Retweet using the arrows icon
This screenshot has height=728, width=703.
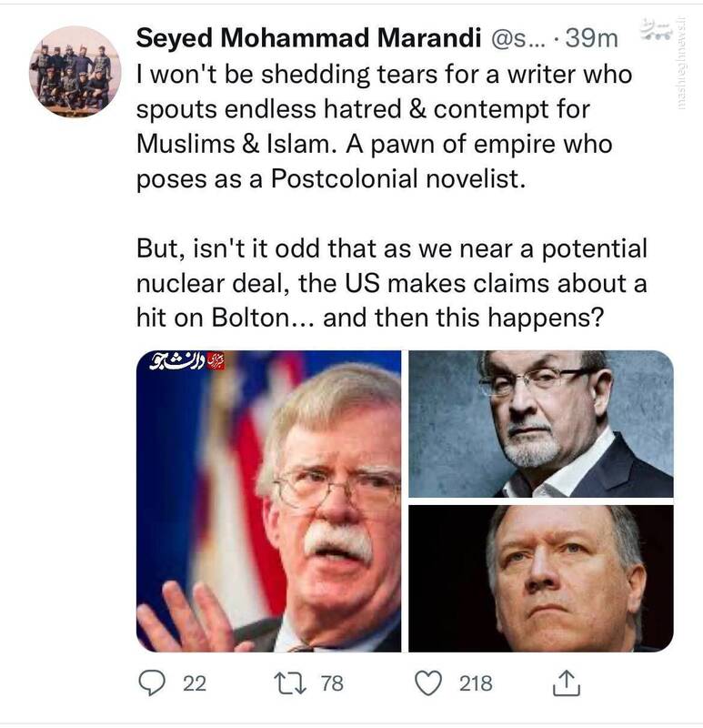coord(292,682)
